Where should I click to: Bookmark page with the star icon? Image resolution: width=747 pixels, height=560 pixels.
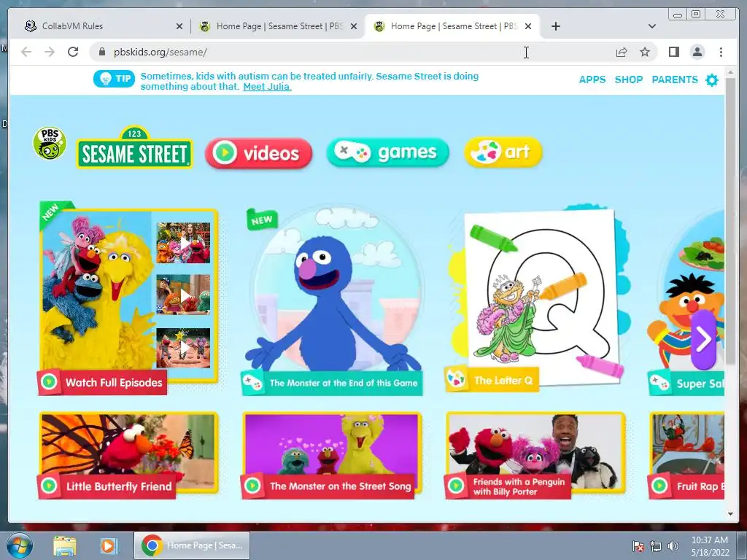[x=645, y=52]
